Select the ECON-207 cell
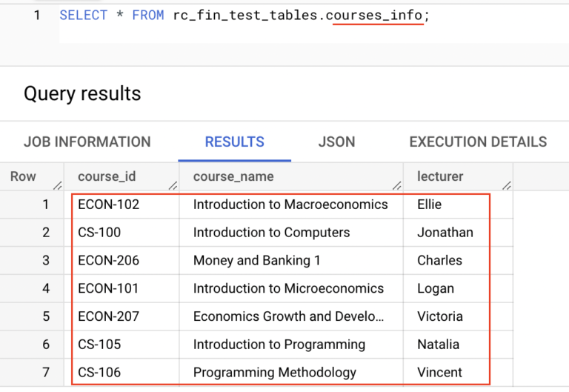This screenshot has width=569, height=392. click(109, 316)
